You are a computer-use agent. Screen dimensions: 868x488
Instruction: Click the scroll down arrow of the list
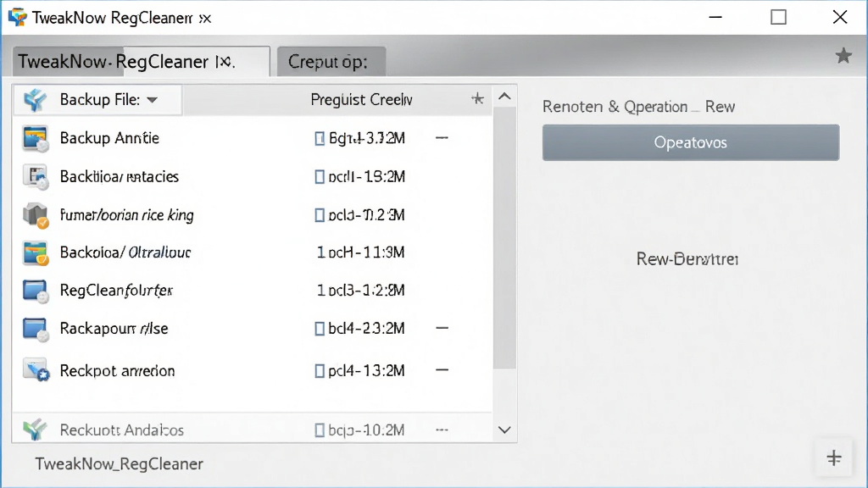504,430
